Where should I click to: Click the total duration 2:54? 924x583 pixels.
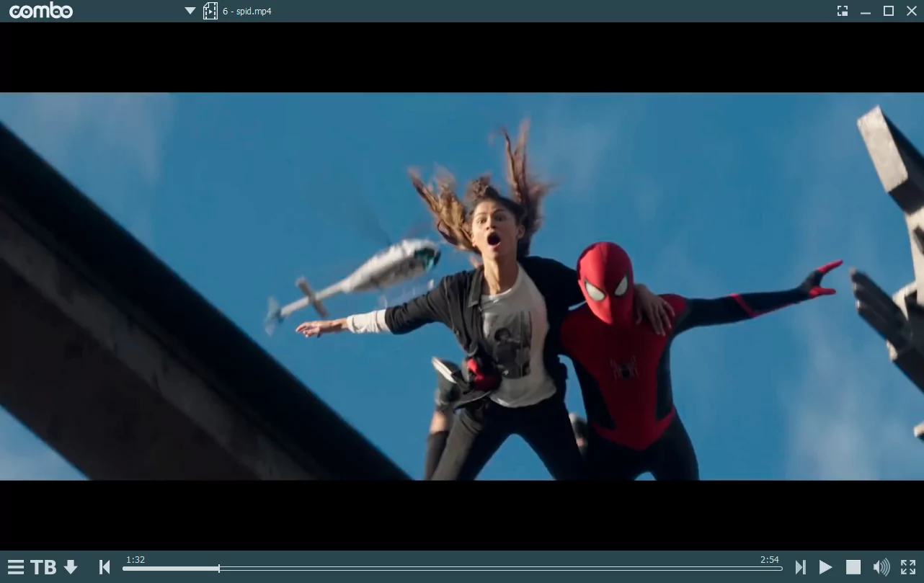(770, 560)
